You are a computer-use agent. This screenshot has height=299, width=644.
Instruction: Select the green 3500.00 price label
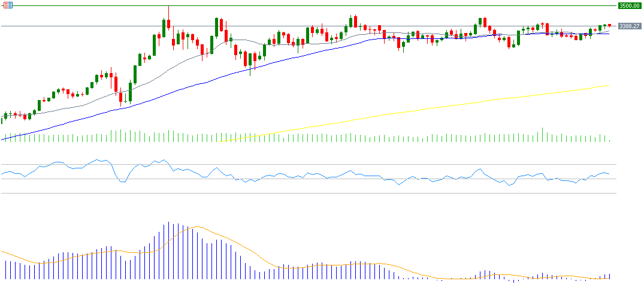click(x=629, y=5)
